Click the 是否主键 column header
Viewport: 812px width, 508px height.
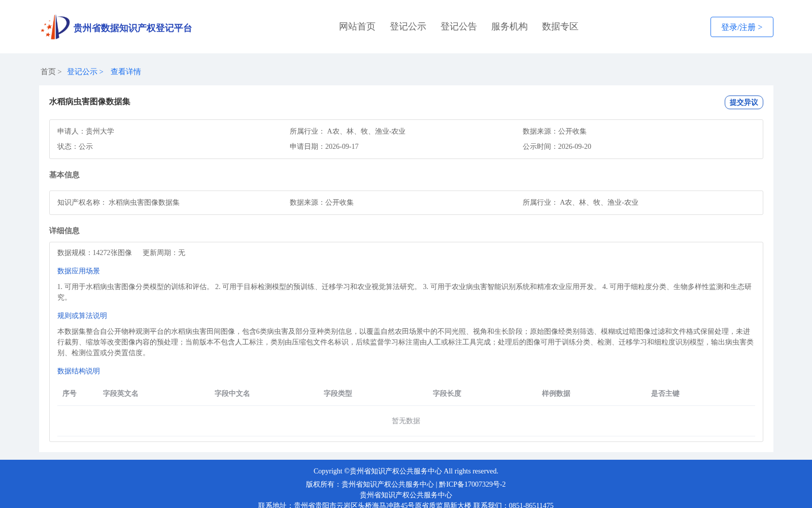(665, 394)
